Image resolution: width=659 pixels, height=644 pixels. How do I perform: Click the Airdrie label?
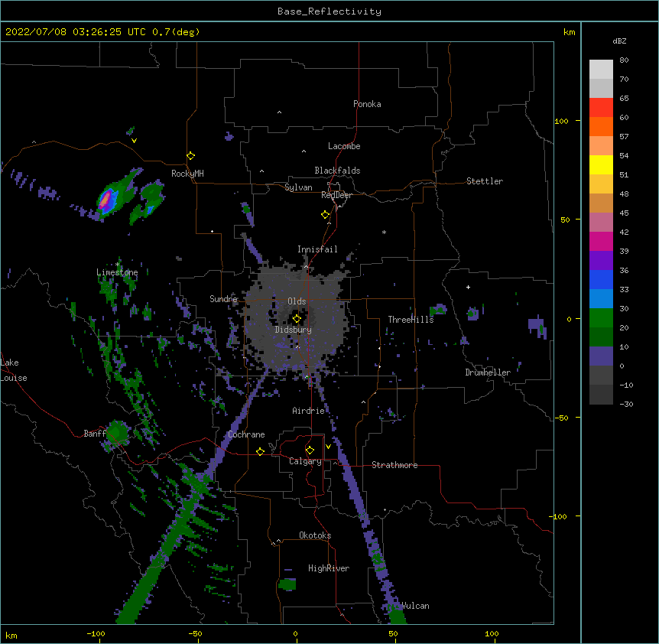click(309, 411)
